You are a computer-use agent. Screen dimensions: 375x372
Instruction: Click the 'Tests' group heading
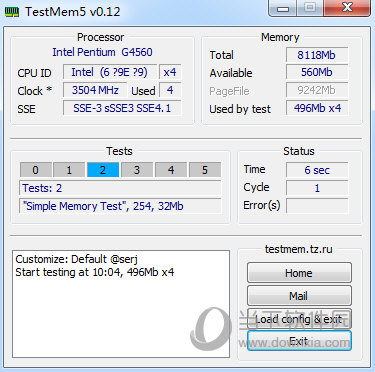point(119,151)
